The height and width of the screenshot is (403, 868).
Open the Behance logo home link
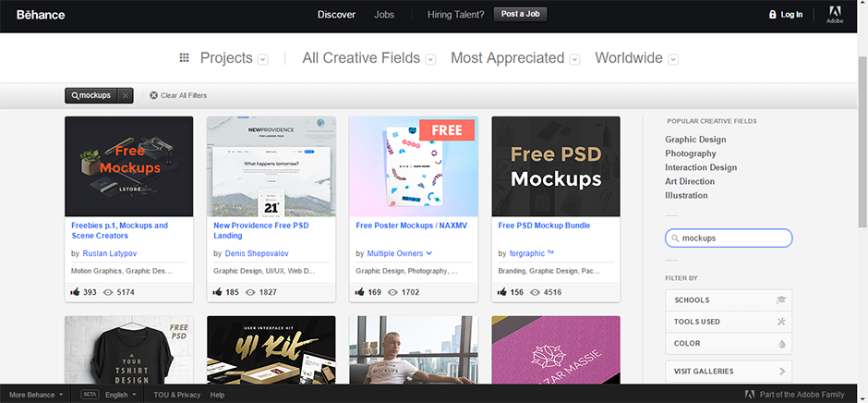[x=41, y=15]
